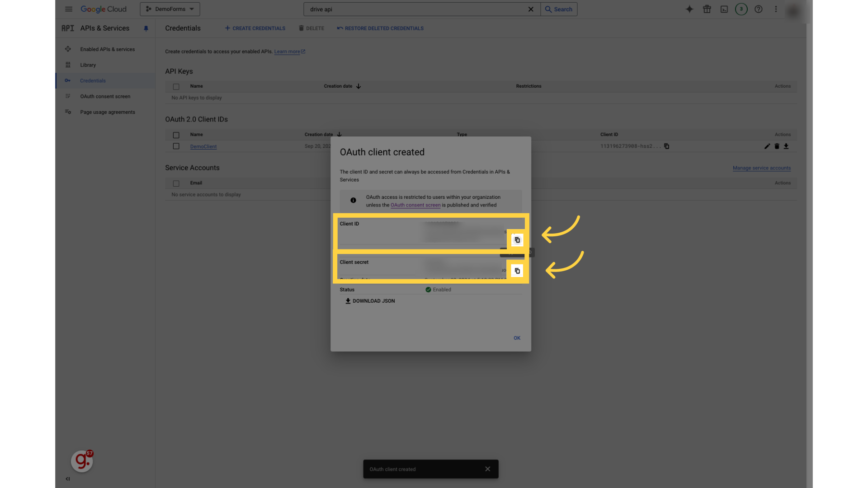Open the hamburger navigation menu
Screen dimensions: 868x488
[x=69, y=9]
